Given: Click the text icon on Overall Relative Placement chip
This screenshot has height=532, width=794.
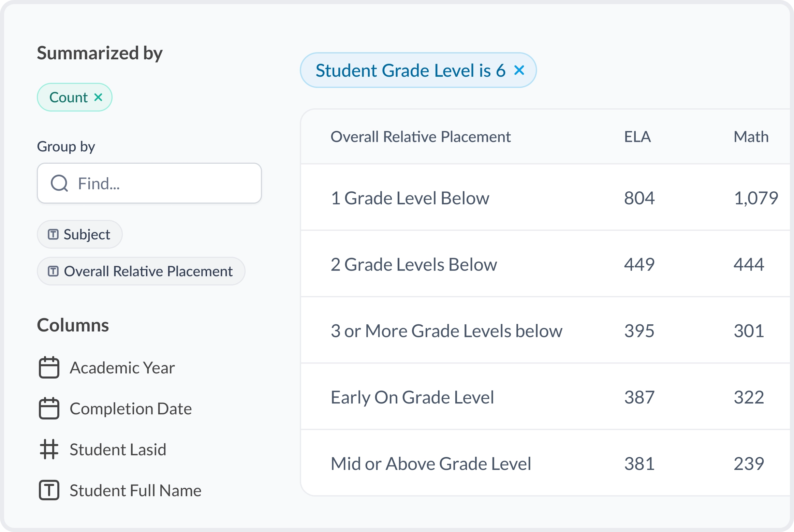Looking at the screenshot, I should pyautogui.click(x=53, y=271).
